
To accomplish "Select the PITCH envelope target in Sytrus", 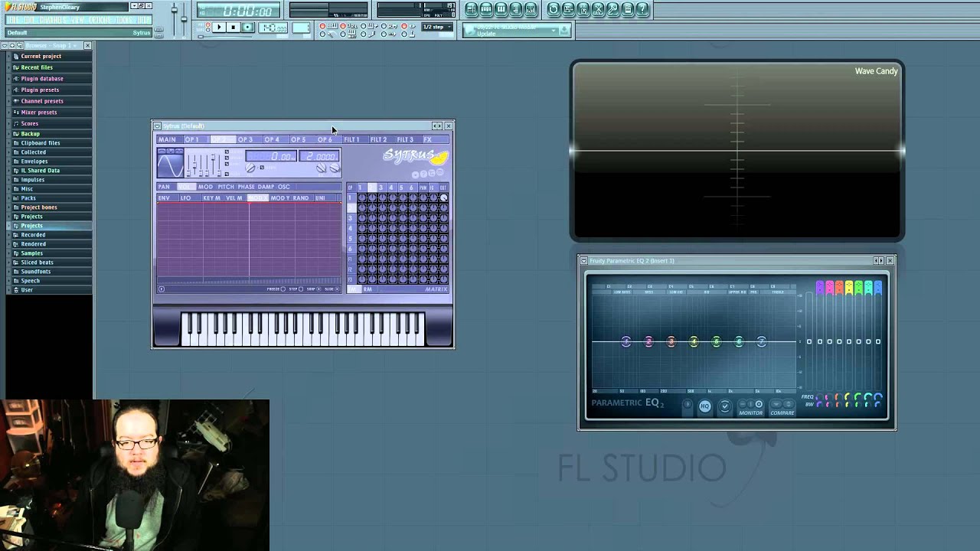I will click(x=226, y=187).
